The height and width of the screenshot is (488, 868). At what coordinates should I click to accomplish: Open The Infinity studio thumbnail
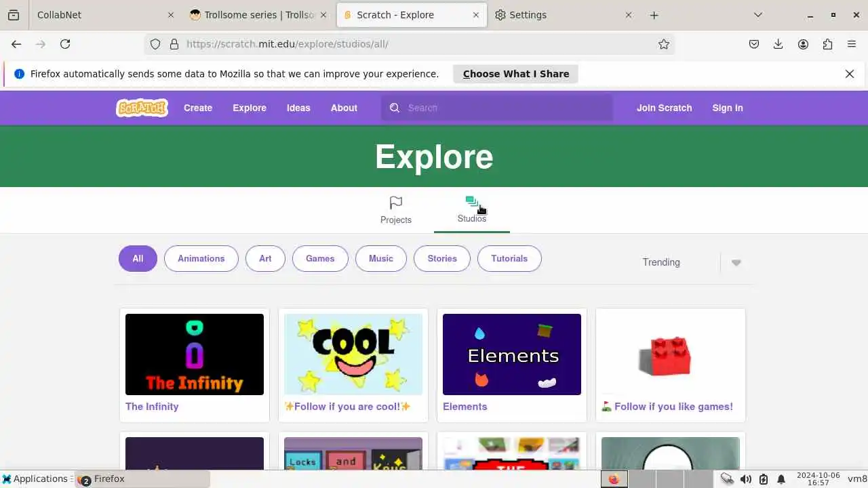pyautogui.click(x=195, y=354)
